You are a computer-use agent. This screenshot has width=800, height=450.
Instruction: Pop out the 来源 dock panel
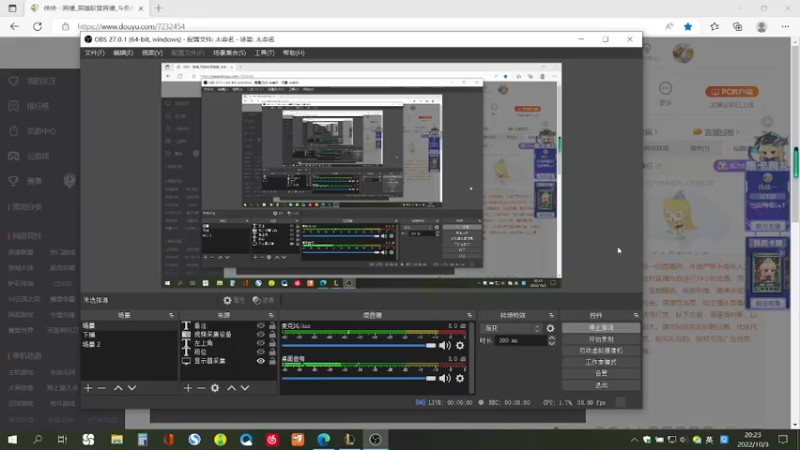pyautogui.click(x=271, y=315)
